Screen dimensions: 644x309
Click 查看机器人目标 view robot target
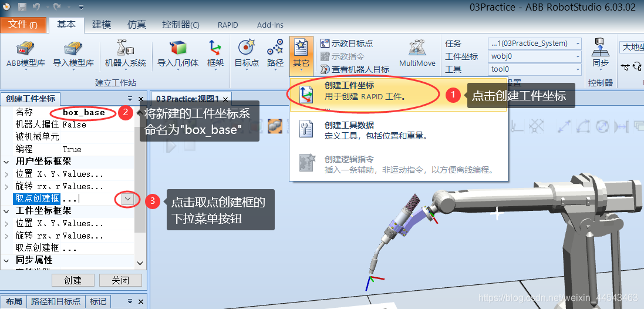click(x=355, y=69)
